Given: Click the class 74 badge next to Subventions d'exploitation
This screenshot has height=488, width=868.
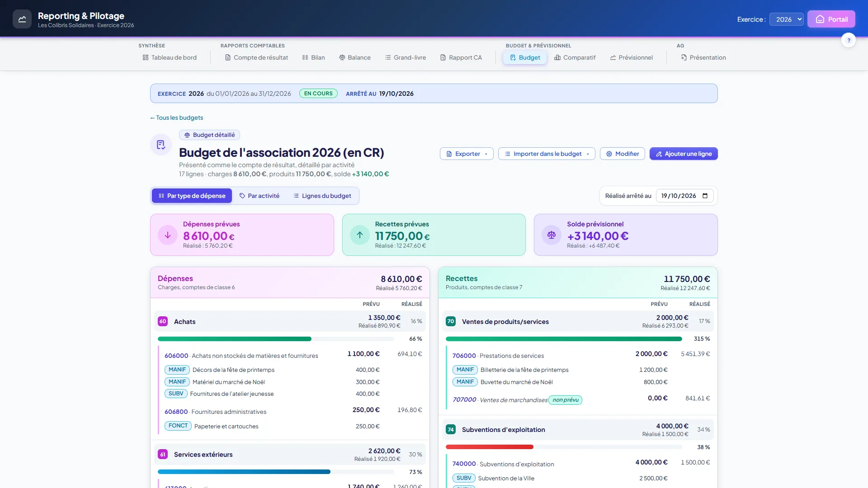Looking at the screenshot, I should pos(451,429).
